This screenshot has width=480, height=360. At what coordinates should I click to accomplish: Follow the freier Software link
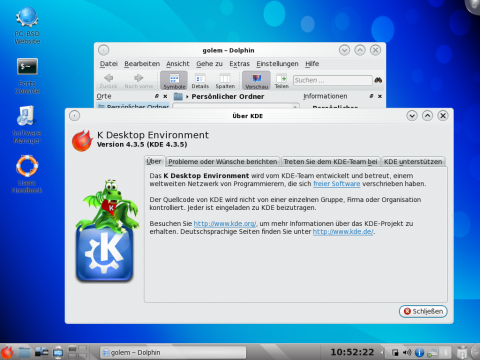coord(337,184)
